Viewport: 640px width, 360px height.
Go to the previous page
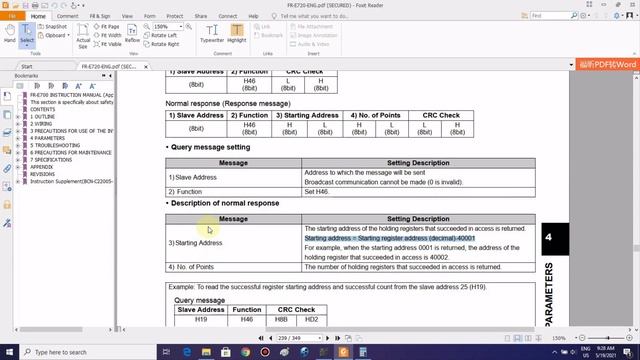[x=271, y=338]
